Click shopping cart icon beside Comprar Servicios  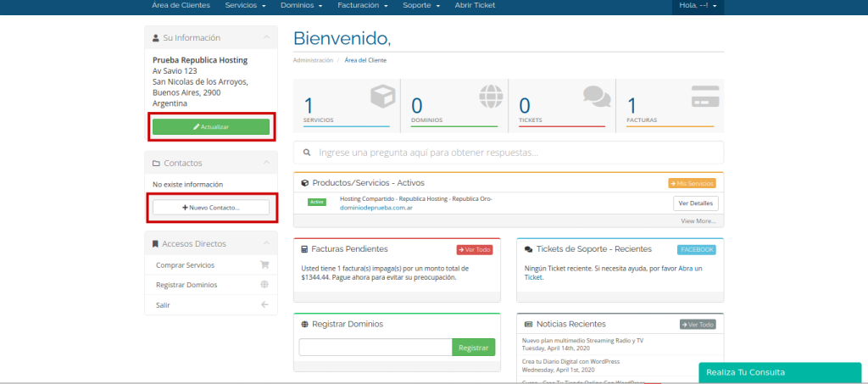[x=264, y=265]
